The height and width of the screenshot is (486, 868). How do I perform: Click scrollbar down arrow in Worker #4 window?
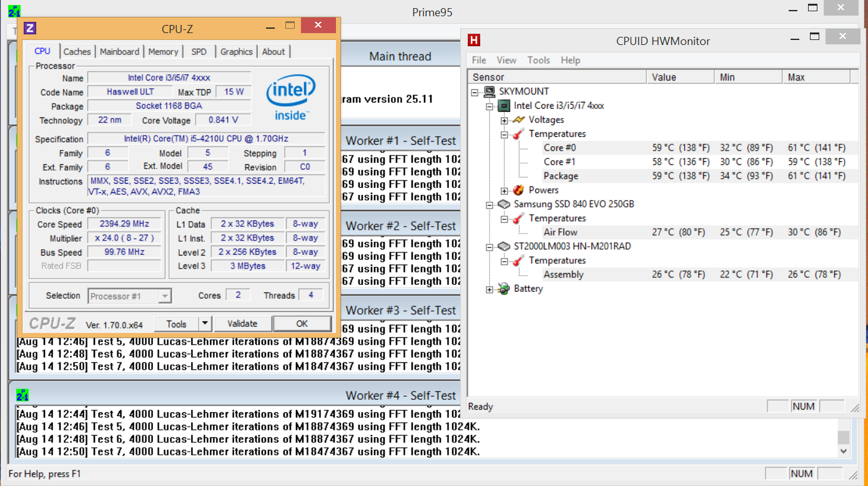coord(844,450)
